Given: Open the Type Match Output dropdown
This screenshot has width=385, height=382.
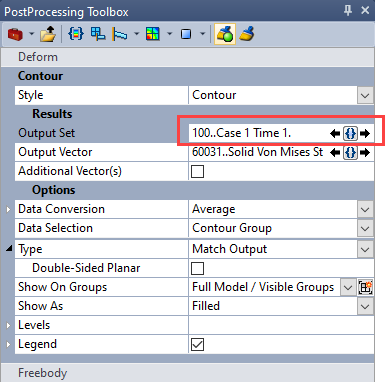Looking at the screenshot, I should pyautogui.click(x=365, y=250).
